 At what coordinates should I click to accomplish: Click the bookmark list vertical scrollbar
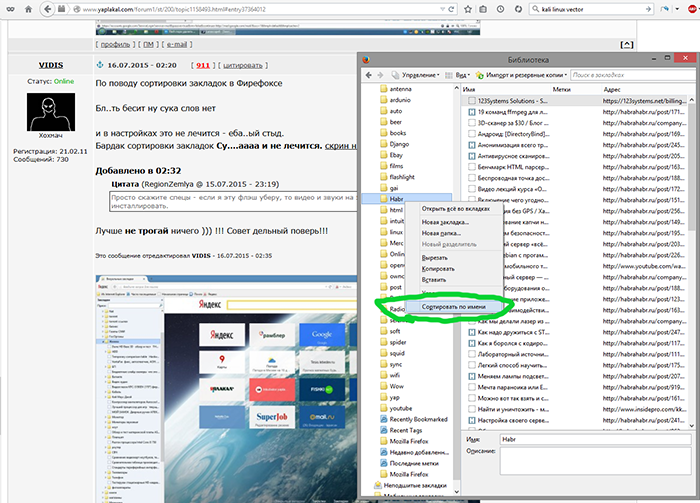pyautogui.click(x=692, y=262)
